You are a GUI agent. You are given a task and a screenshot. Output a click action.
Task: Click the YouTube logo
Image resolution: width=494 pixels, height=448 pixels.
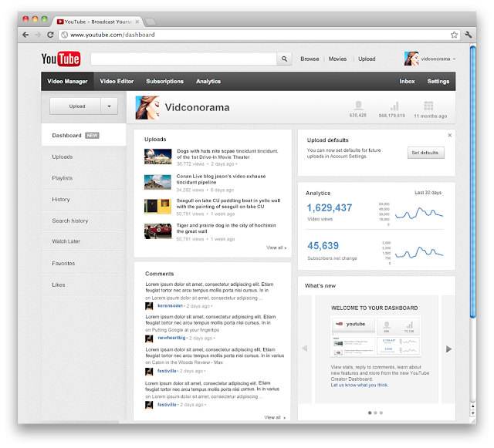pyautogui.click(x=61, y=59)
